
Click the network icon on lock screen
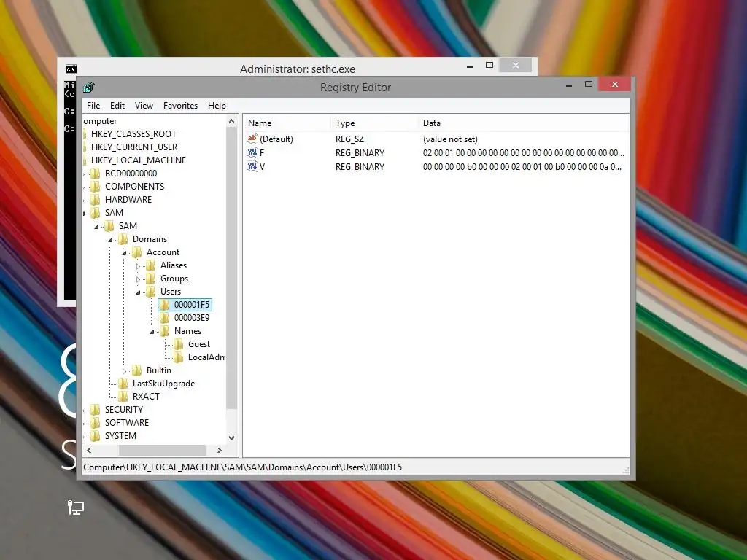point(75,507)
